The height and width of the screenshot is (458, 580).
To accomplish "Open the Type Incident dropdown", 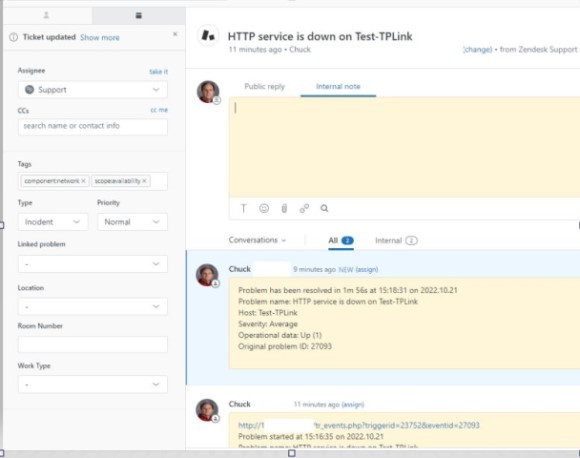I will (x=53, y=222).
